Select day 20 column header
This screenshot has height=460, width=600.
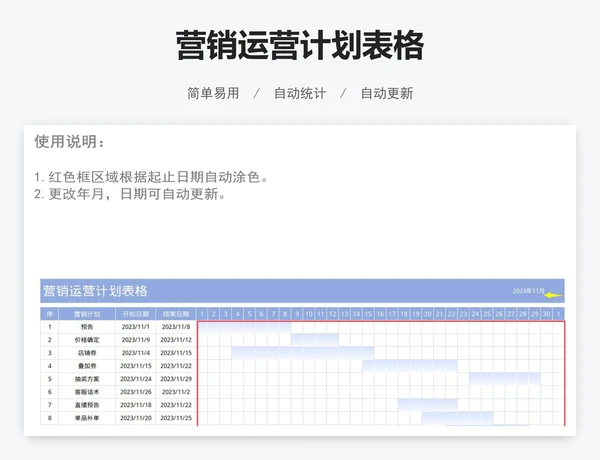(x=427, y=314)
